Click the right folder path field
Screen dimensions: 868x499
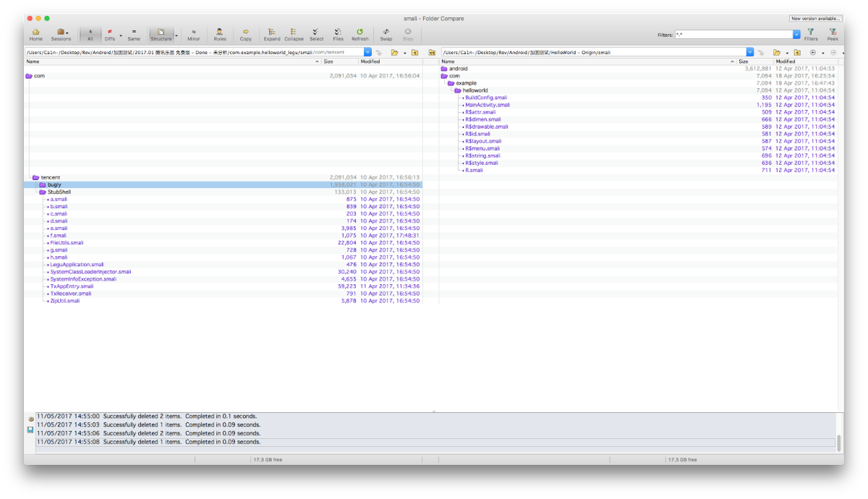(593, 52)
